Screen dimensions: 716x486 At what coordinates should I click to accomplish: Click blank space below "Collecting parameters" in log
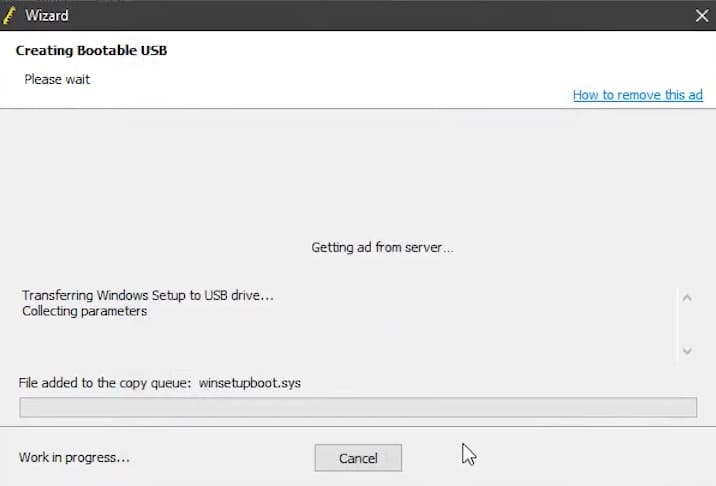[x=300, y=340]
